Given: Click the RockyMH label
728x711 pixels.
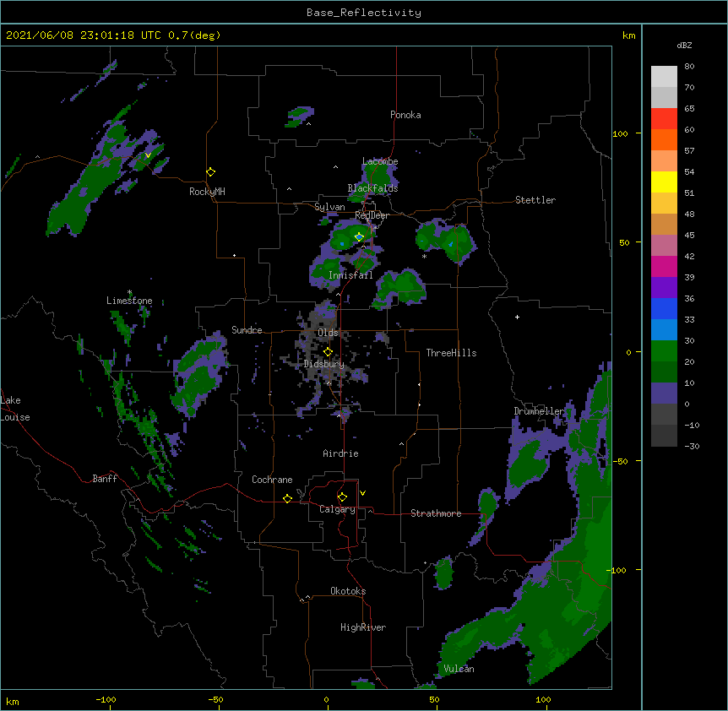Looking at the screenshot, I should (x=207, y=192).
